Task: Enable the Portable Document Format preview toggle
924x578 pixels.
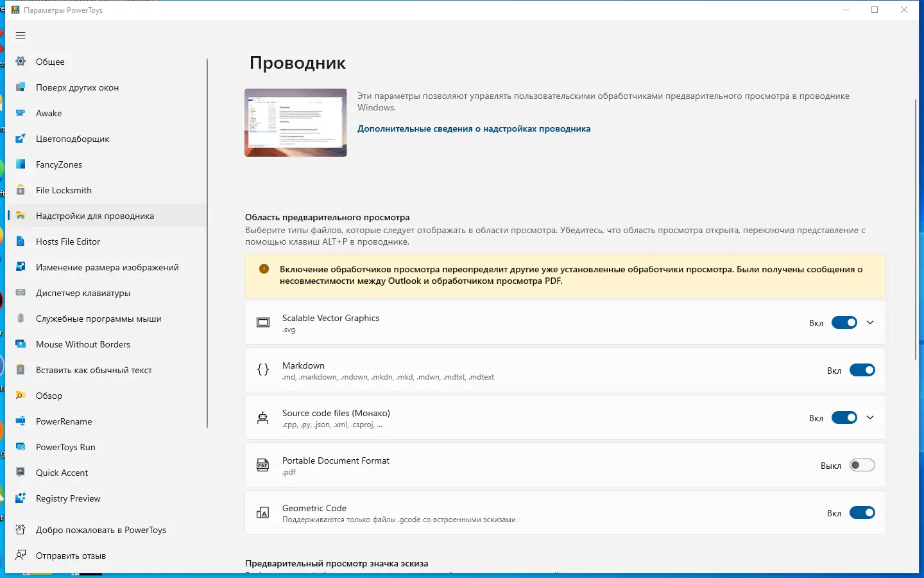Action: 862,465
